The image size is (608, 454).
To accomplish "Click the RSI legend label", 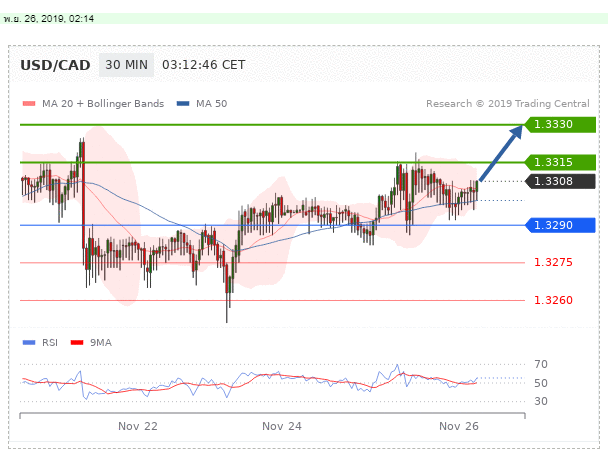I will coord(50,343).
